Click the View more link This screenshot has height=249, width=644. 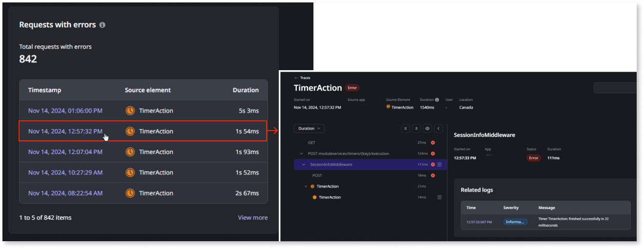[x=252, y=218]
